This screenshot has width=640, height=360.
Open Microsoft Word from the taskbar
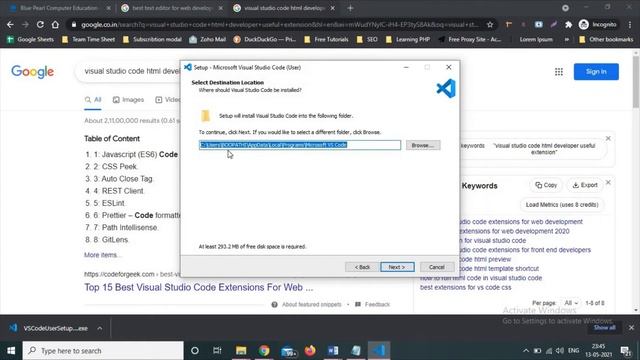click(x=333, y=351)
